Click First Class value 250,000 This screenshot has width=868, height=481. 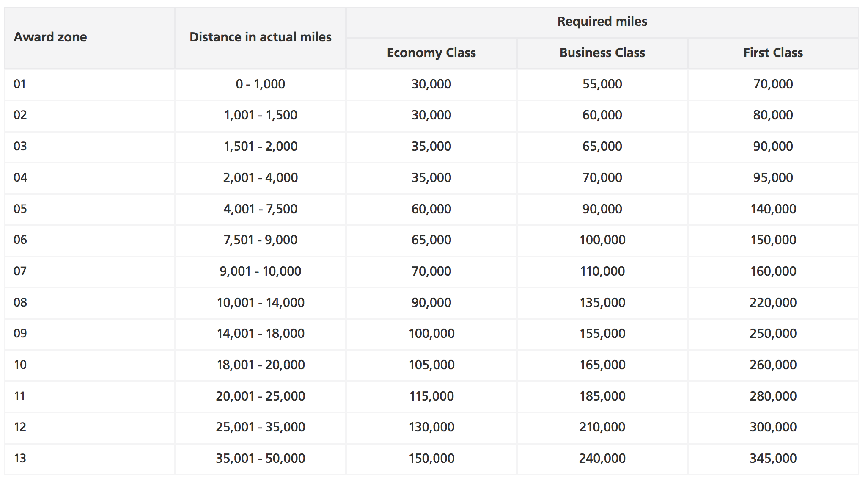click(773, 334)
